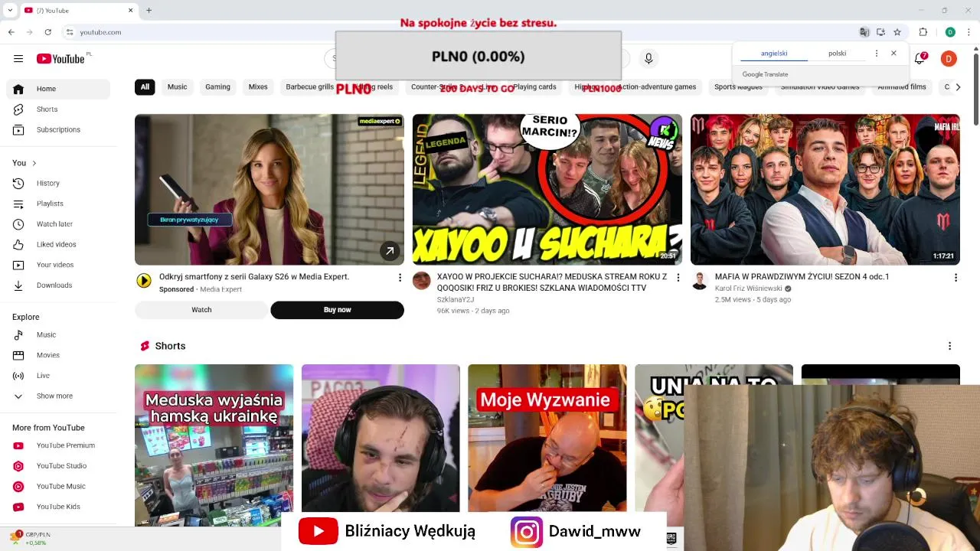Click the browser translate icon
Image resolution: width=980 pixels, height=551 pixels.
click(864, 32)
